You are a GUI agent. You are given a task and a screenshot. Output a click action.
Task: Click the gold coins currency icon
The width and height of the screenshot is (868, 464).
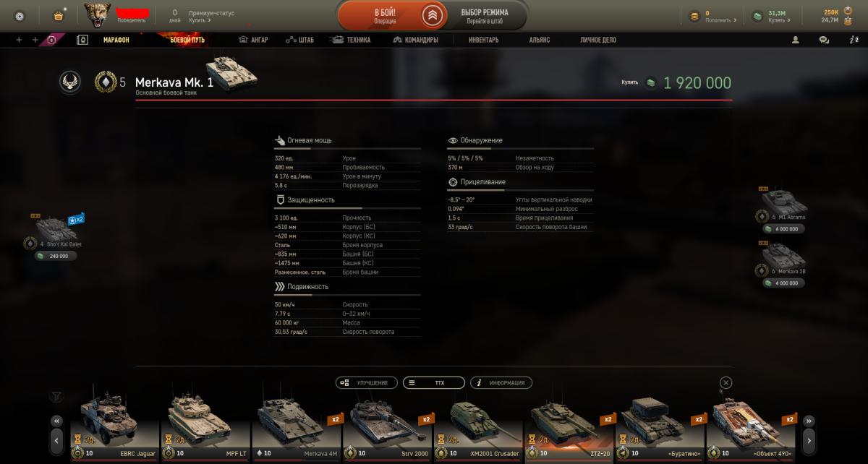[694, 15]
